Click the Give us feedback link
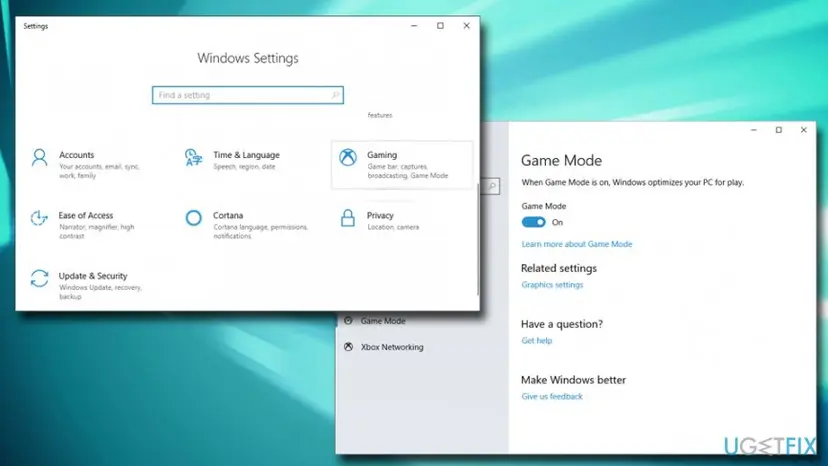The height and width of the screenshot is (466, 828). tap(552, 396)
